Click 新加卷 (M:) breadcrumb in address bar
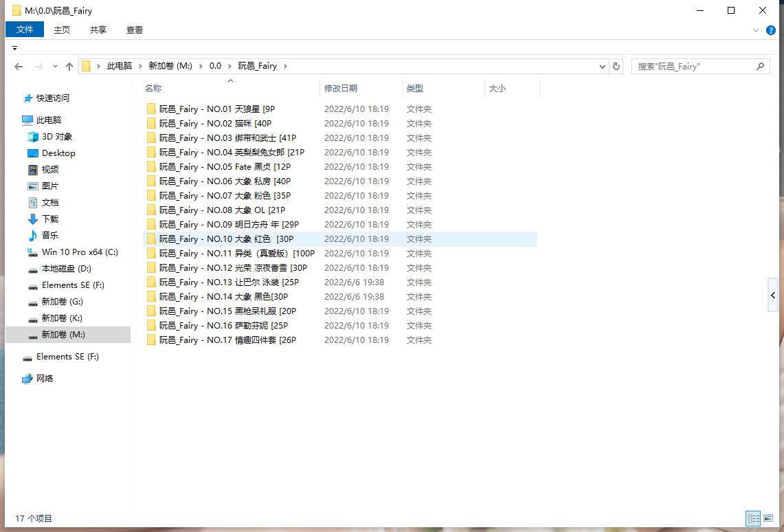 170,66
